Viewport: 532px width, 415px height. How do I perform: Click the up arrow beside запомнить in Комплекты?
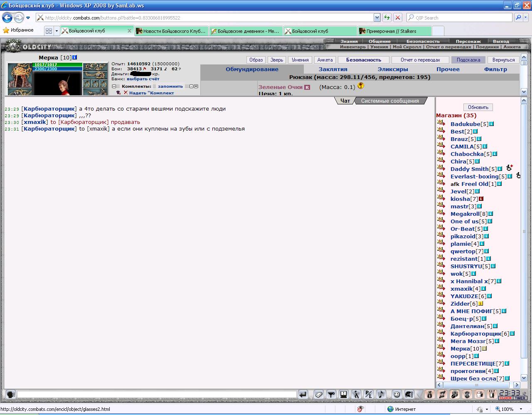(x=191, y=86)
